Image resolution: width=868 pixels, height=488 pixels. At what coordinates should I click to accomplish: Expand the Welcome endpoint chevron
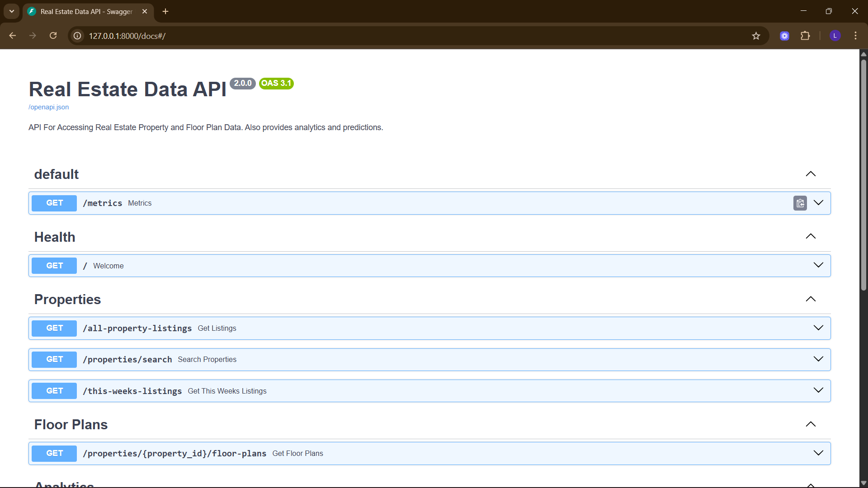pyautogui.click(x=818, y=265)
